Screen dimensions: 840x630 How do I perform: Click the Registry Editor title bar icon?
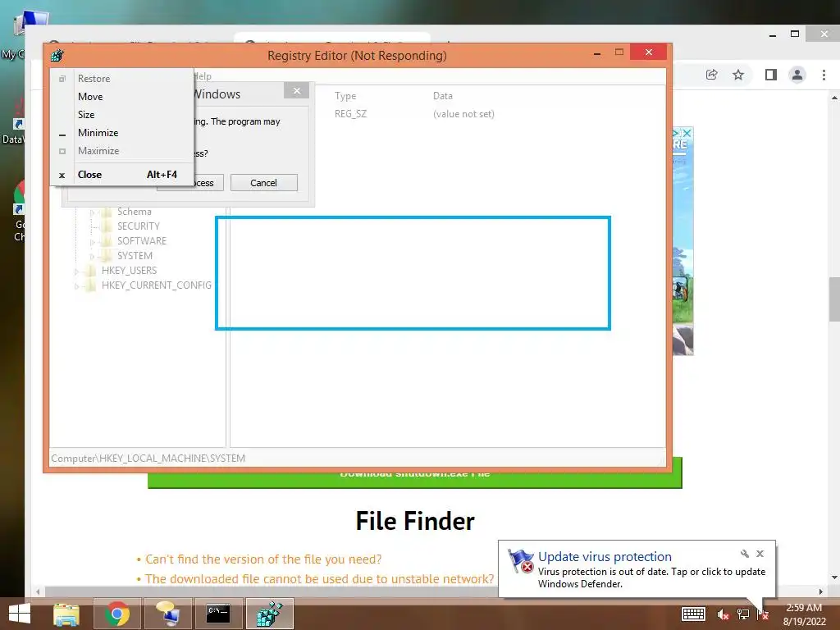pyautogui.click(x=57, y=55)
